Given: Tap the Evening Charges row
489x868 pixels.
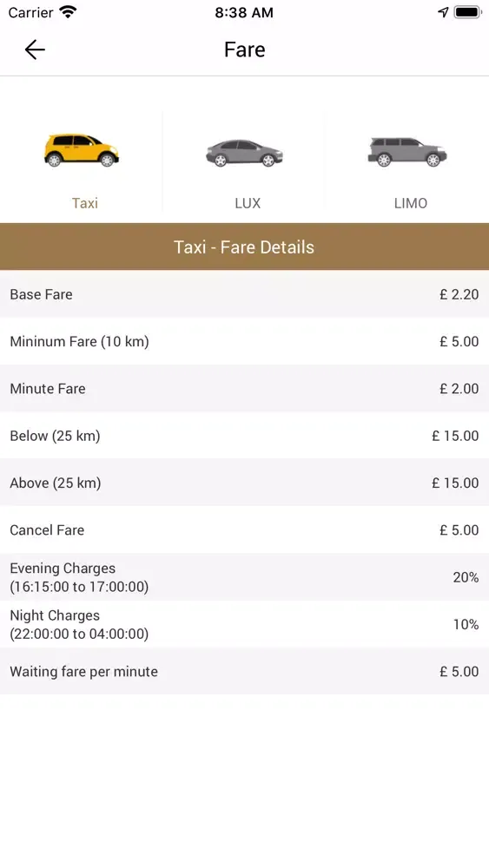Looking at the screenshot, I should coord(244,577).
